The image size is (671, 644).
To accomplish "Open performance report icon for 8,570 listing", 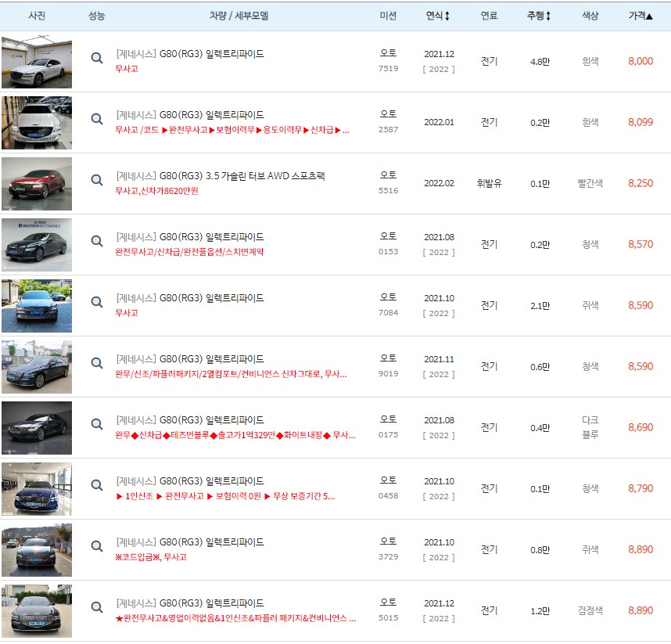I will click(x=97, y=241).
